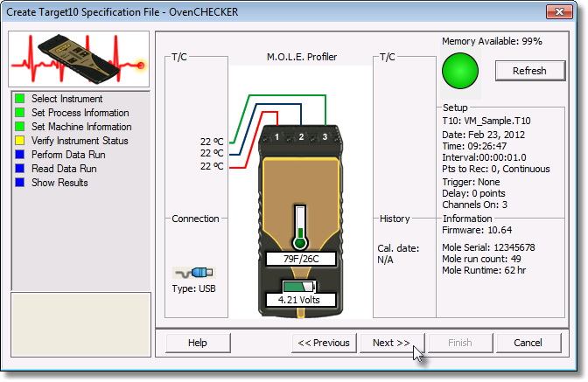Click the USB connection cable icon
Screen dimensions: 588x382
point(194,273)
